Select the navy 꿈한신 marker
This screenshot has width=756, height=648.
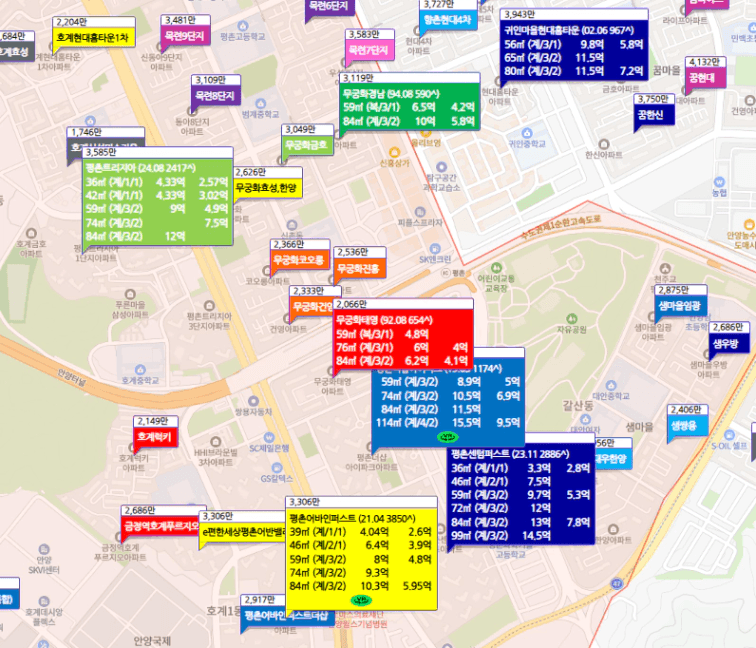pyautogui.click(x=654, y=109)
